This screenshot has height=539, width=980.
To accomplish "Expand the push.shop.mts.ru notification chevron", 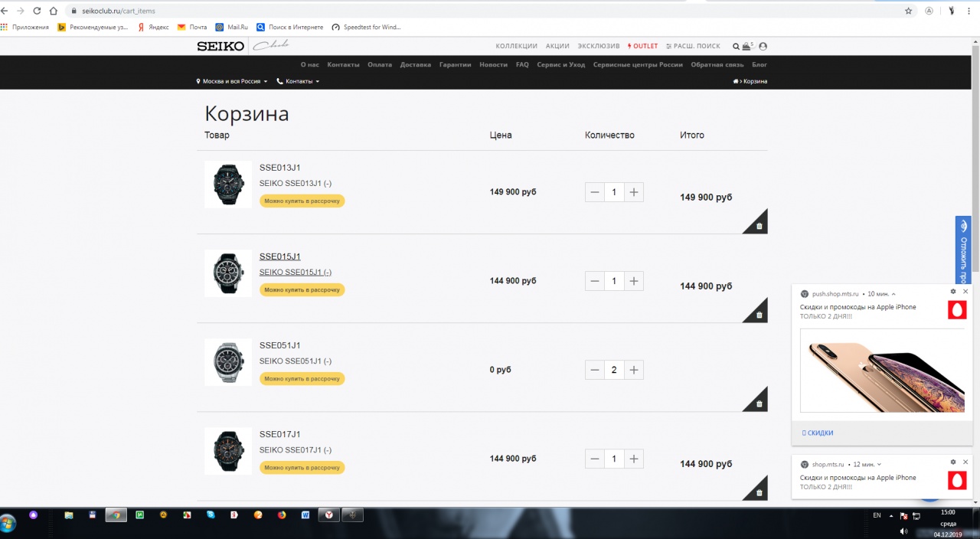I will tap(893, 294).
